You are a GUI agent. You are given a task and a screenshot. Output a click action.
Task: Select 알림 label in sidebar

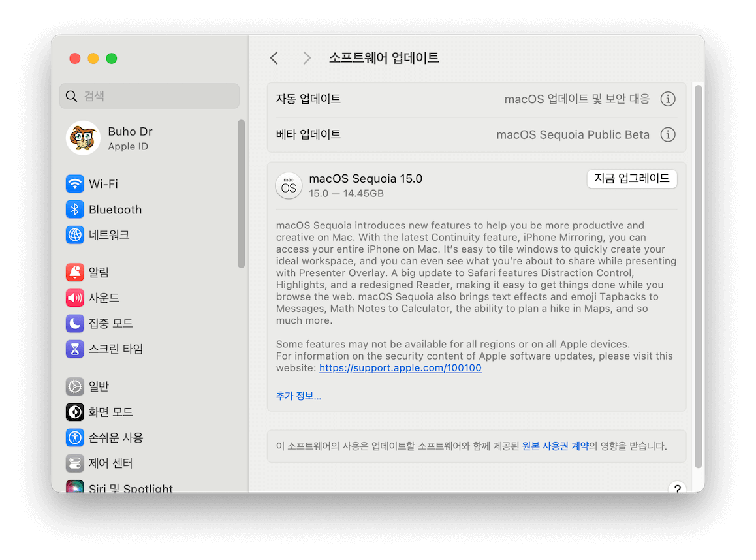(99, 272)
